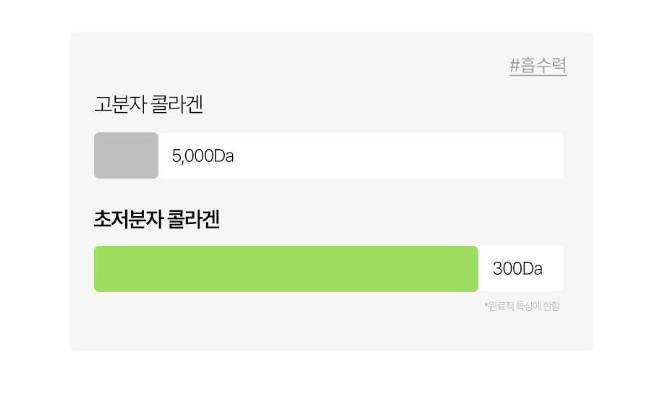Screen dimensions: 649x402
Task: Click the asterisk at the footnote start
Action: coord(486,305)
